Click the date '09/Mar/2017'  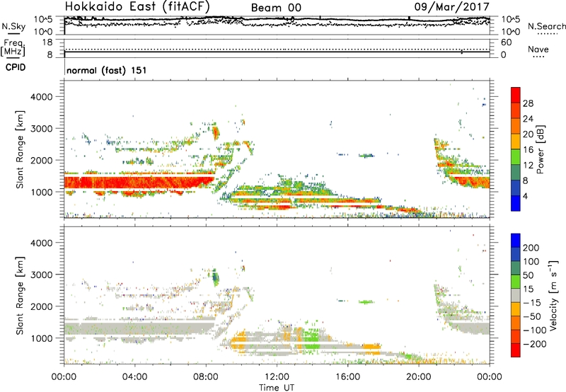tap(451, 6)
